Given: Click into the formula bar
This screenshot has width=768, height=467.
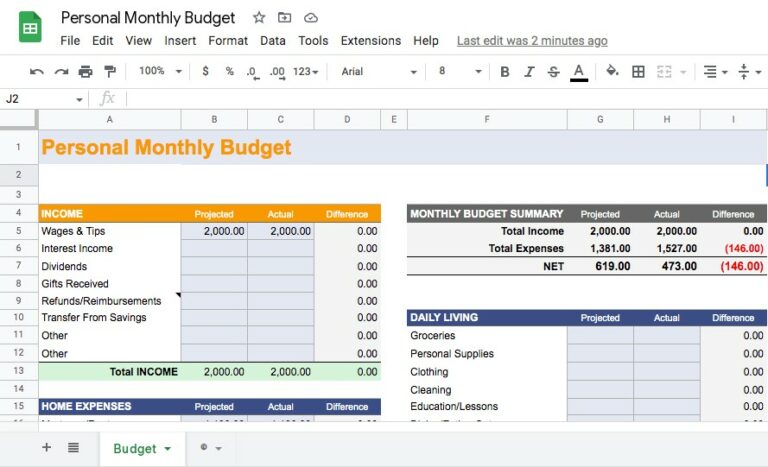Looking at the screenshot, I should coord(446,99).
